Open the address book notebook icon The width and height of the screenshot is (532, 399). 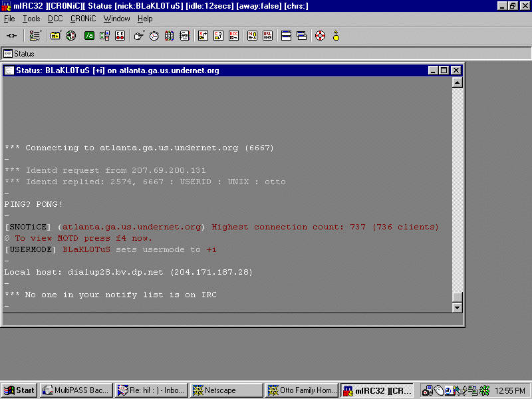click(185, 36)
